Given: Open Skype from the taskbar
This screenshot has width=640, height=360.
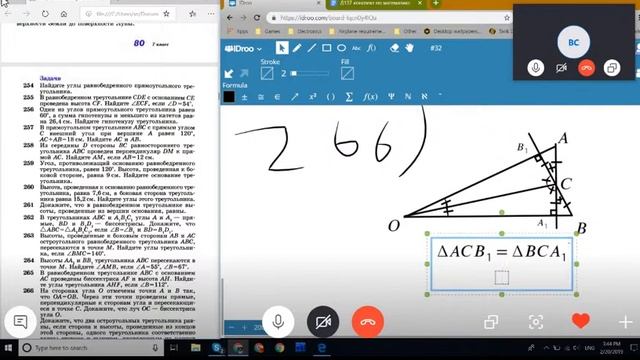Looking at the screenshot, I should (x=218, y=348).
